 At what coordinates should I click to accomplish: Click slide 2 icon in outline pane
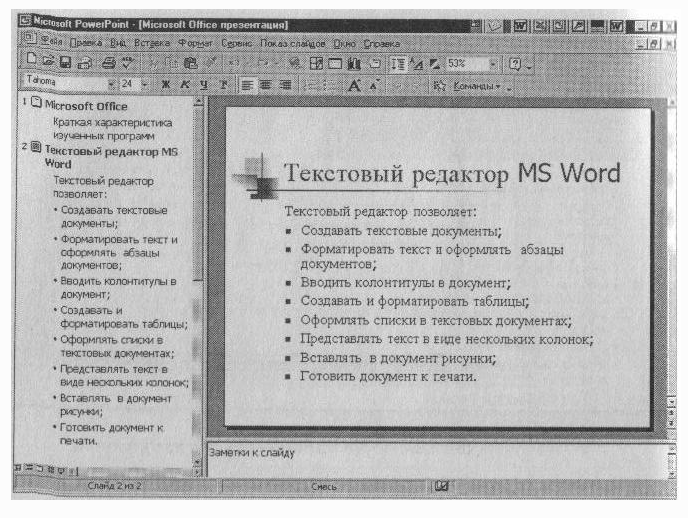[x=37, y=147]
